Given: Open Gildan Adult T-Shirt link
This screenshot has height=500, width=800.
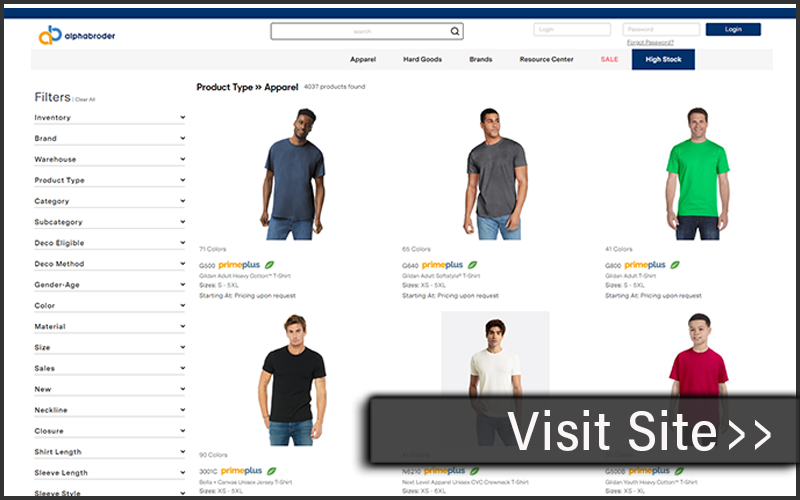Looking at the screenshot, I should point(631,276).
